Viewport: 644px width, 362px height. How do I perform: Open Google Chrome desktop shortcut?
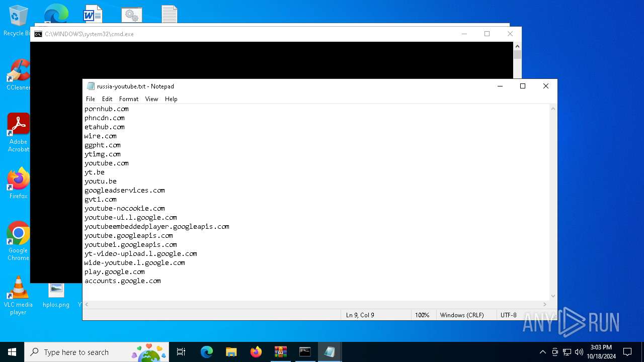pos(18,241)
